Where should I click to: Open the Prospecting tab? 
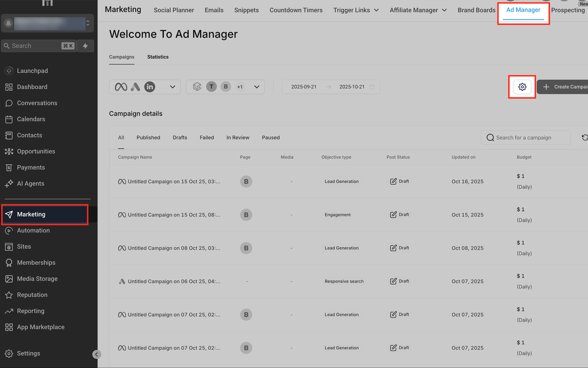point(568,10)
